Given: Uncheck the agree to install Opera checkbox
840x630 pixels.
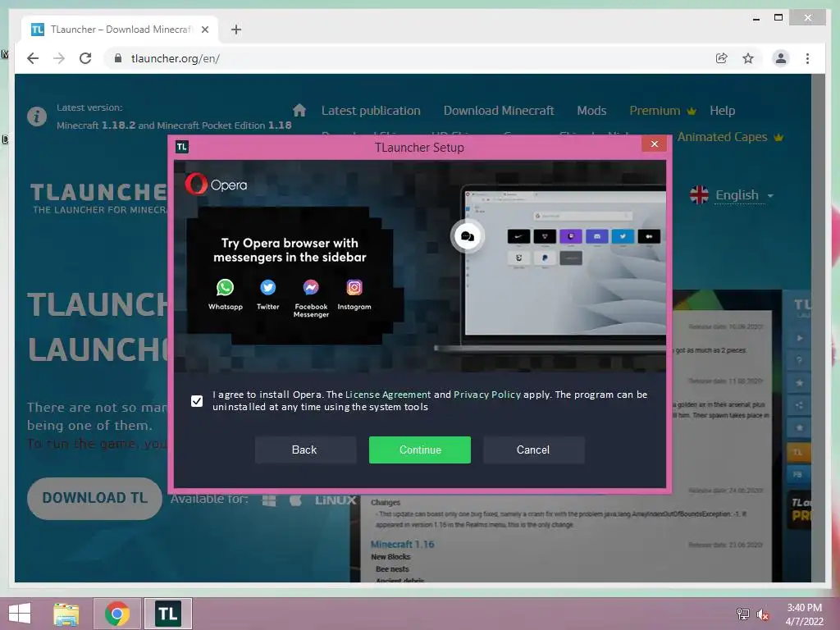Looking at the screenshot, I should tap(197, 400).
